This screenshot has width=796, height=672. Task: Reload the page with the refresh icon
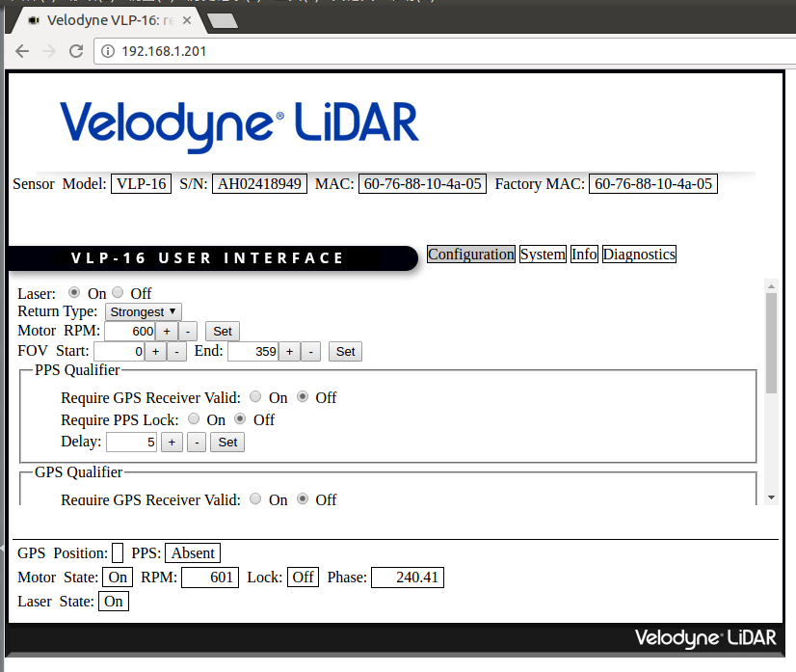76,51
